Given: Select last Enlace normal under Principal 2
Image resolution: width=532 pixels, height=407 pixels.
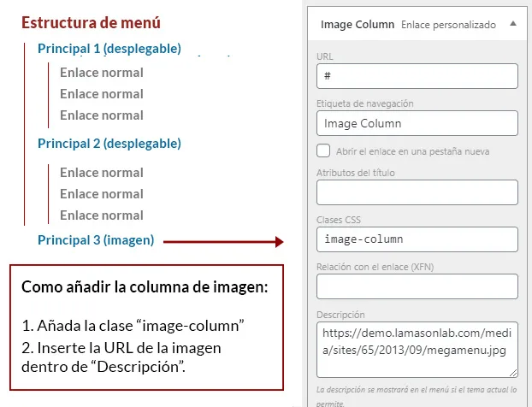Looking at the screenshot, I should [102, 215].
